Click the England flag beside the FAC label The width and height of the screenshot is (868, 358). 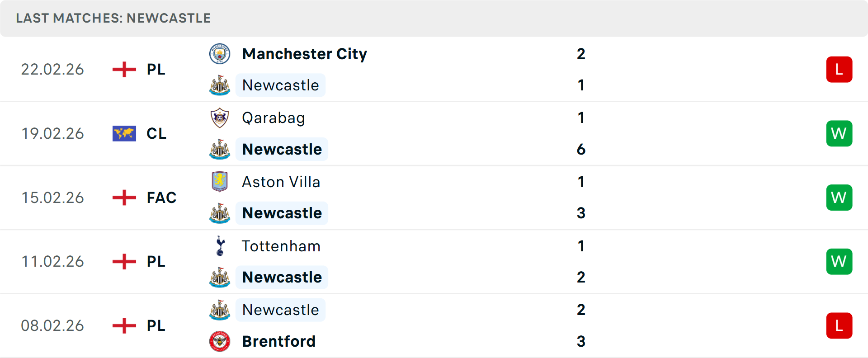(124, 198)
